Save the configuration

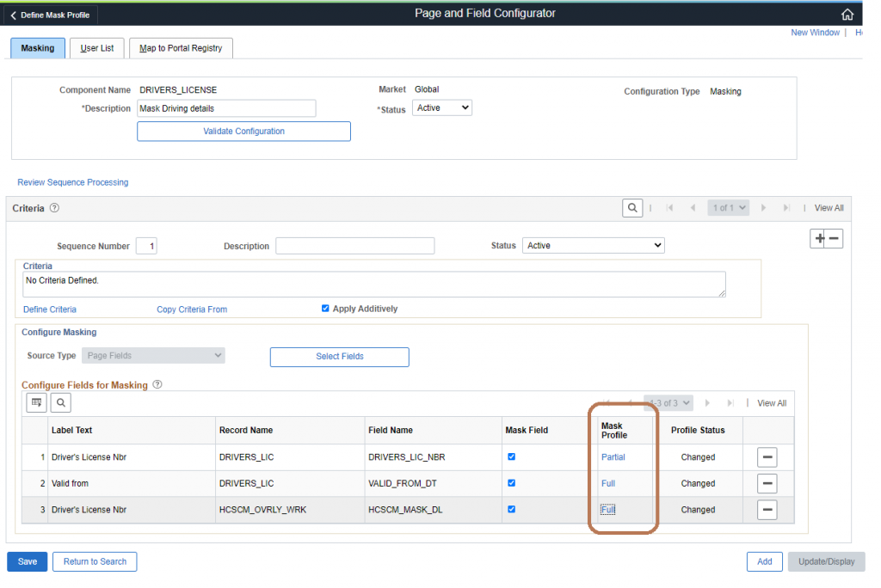click(27, 561)
